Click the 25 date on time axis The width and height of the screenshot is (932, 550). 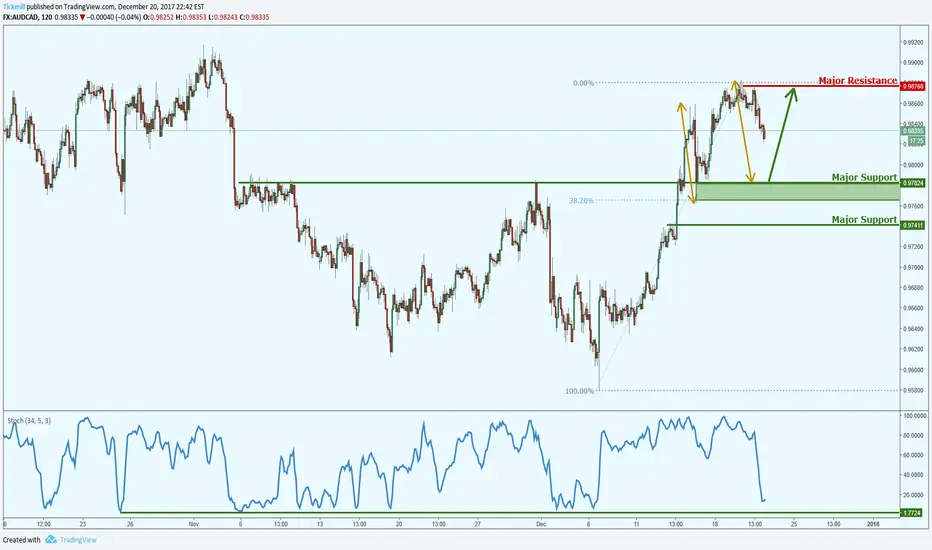click(x=794, y=524)
